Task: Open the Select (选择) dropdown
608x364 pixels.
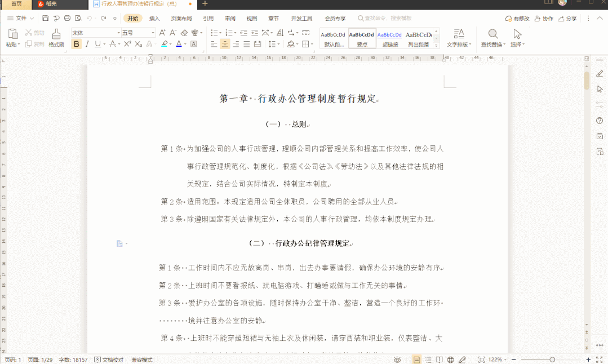Action: 517,45
